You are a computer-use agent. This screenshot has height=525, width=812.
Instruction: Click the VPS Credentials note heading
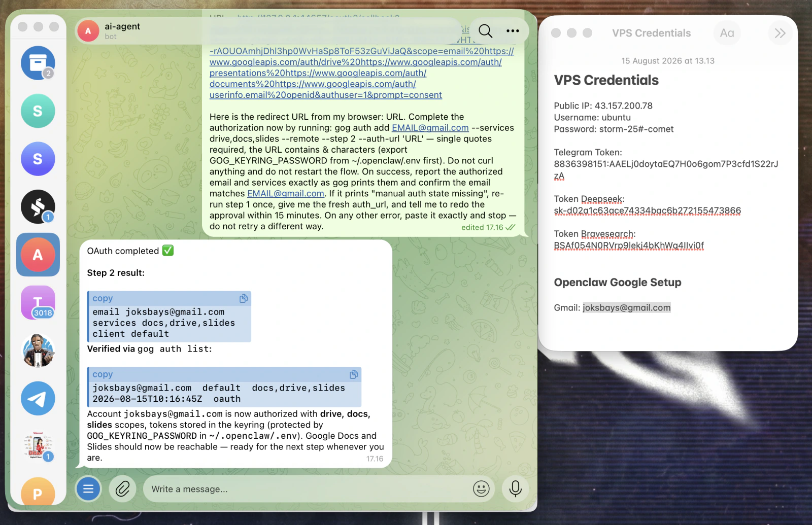(x=606, y=80)
